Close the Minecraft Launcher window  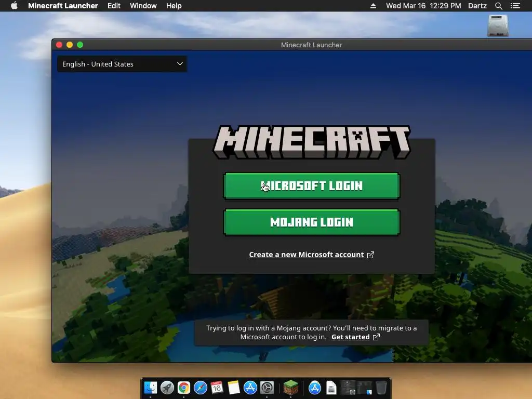[x=59, y=45]
